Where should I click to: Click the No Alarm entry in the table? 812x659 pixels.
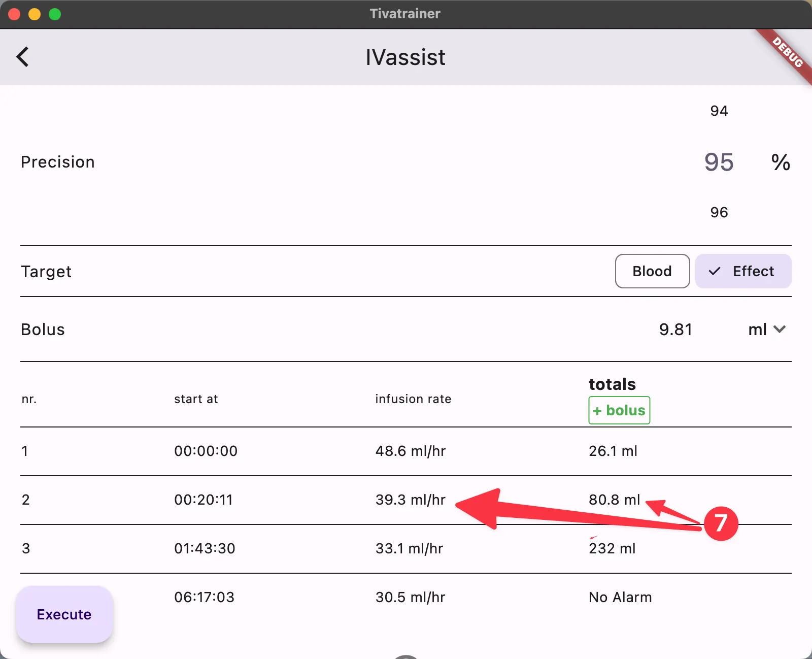click(620, 597)
